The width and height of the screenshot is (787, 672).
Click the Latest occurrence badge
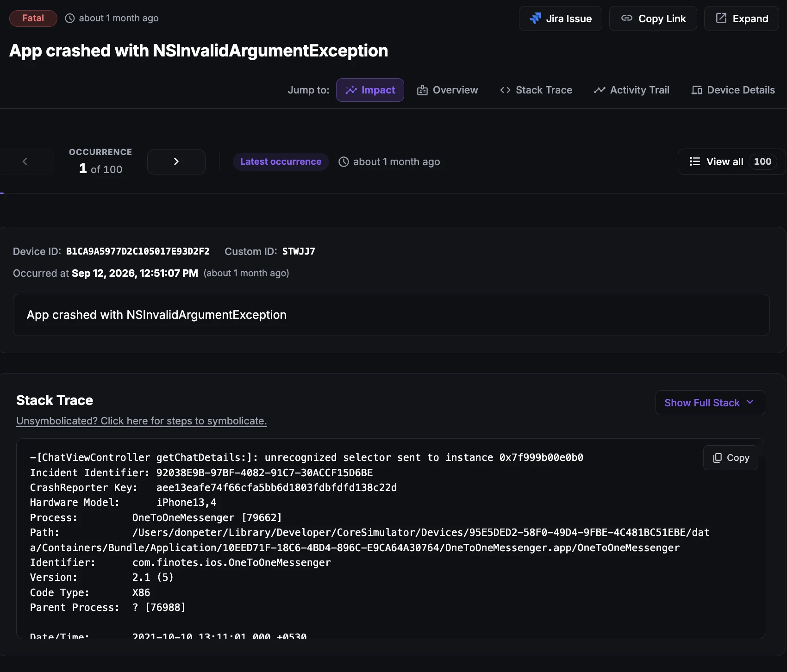point(281,162)
